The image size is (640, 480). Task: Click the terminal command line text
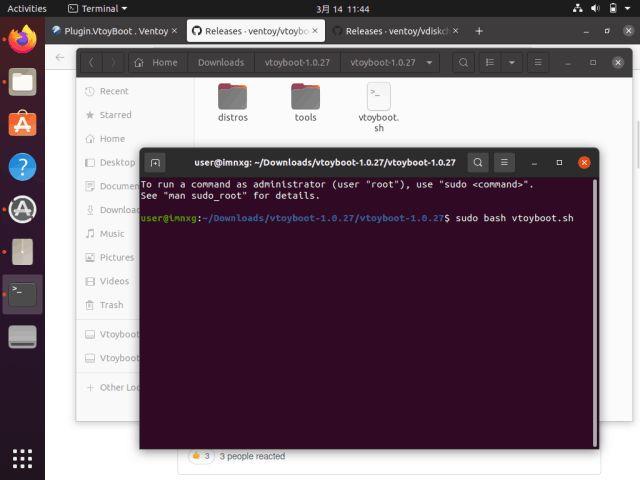(514, 218)
